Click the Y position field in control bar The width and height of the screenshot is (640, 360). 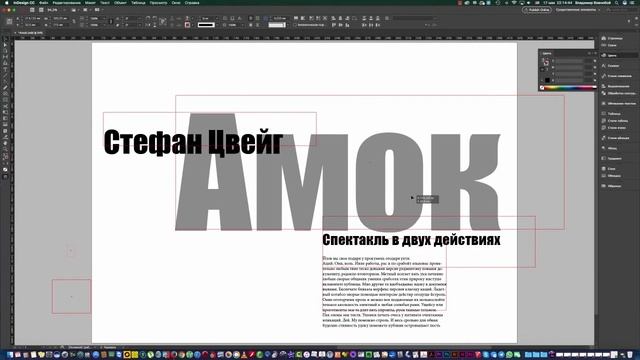click(33, 25)
